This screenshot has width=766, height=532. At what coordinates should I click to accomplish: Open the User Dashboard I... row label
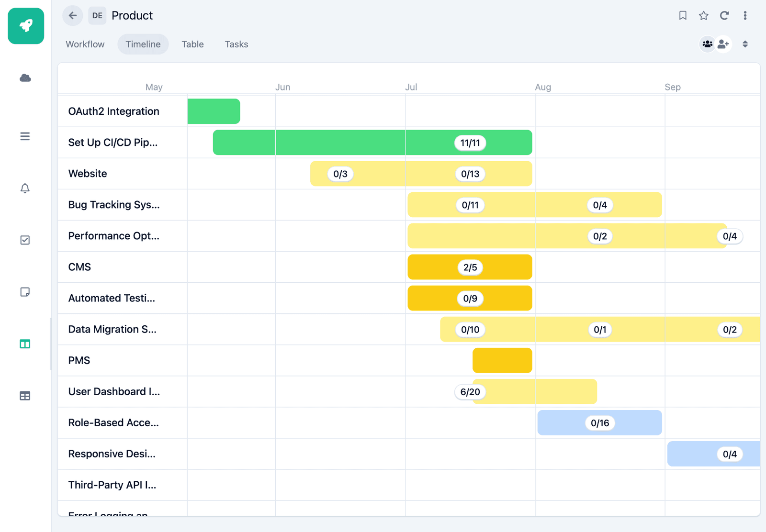[114, 391]
